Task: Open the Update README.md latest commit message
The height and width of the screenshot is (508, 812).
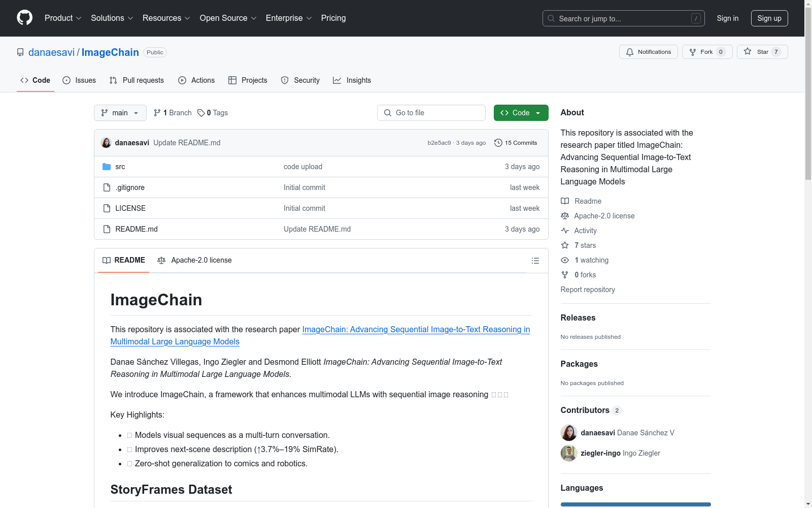Action: coord(187,143)
